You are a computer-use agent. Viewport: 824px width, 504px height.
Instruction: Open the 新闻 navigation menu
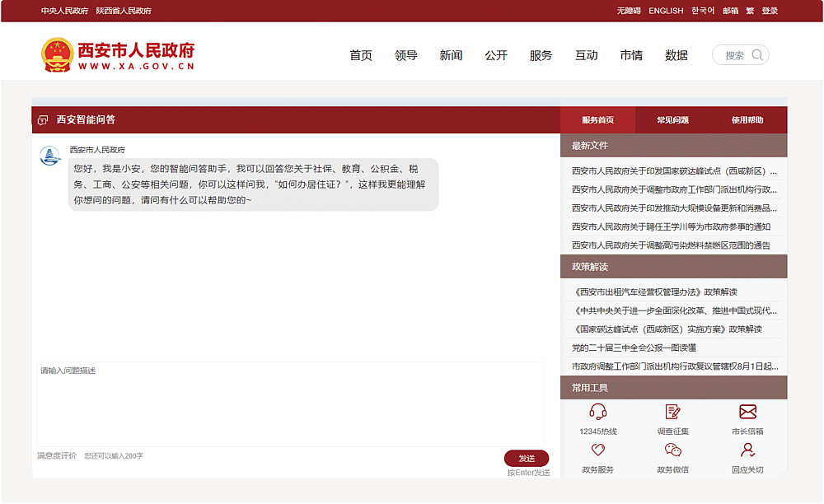[451, 55]
